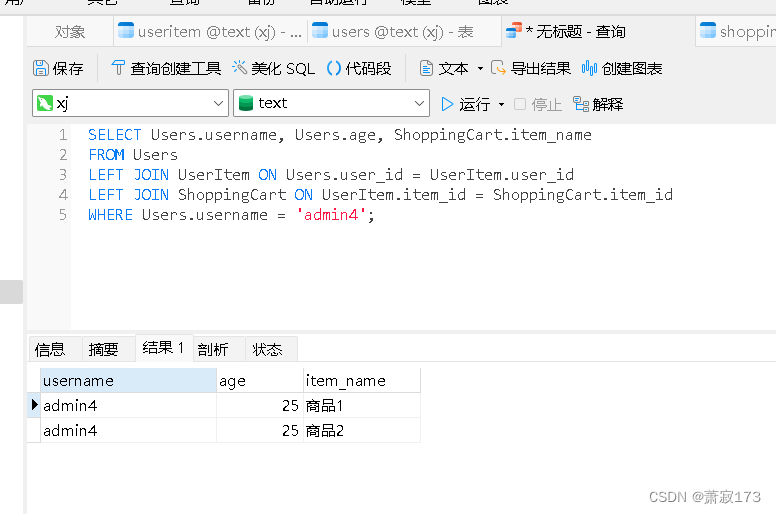Open Code Snippets (代码段)
776x514 pixels.
pyautogui.click(x=359, y=68)
